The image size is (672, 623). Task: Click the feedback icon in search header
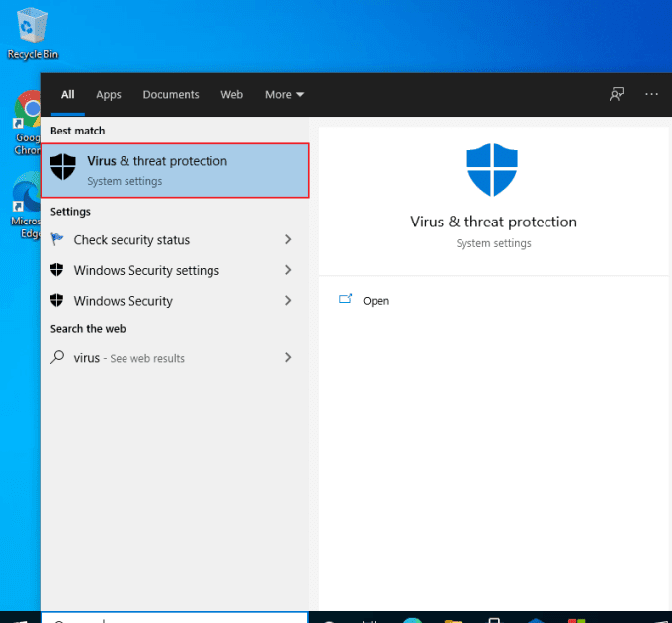click(x=617, y=94)
